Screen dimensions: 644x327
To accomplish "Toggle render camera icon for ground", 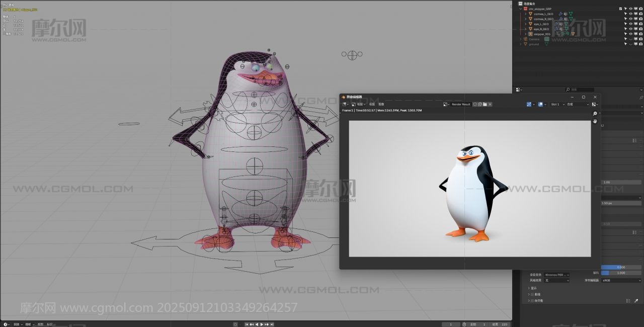I will pyautogui.click(x=640, y=44).
